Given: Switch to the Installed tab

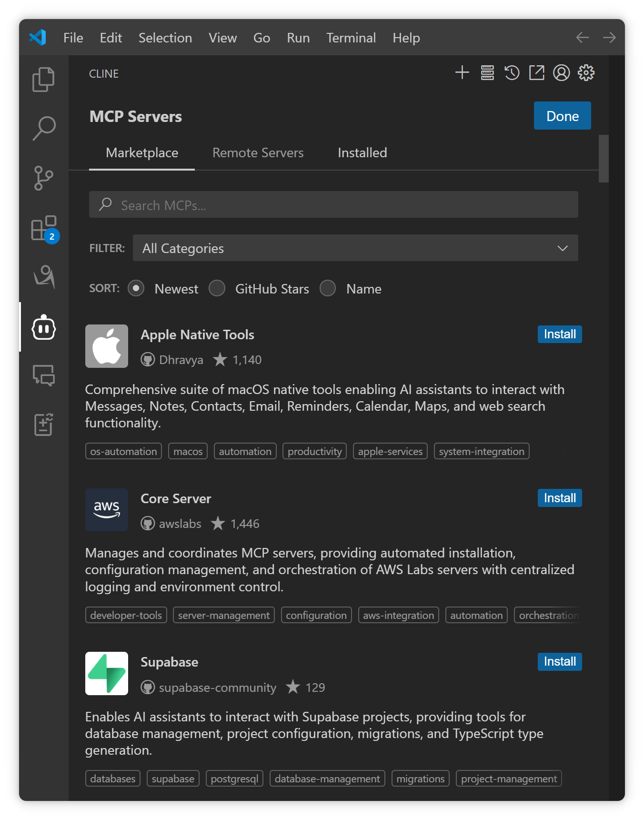Looking at the screenshot, I should click(x=362, y=153).
